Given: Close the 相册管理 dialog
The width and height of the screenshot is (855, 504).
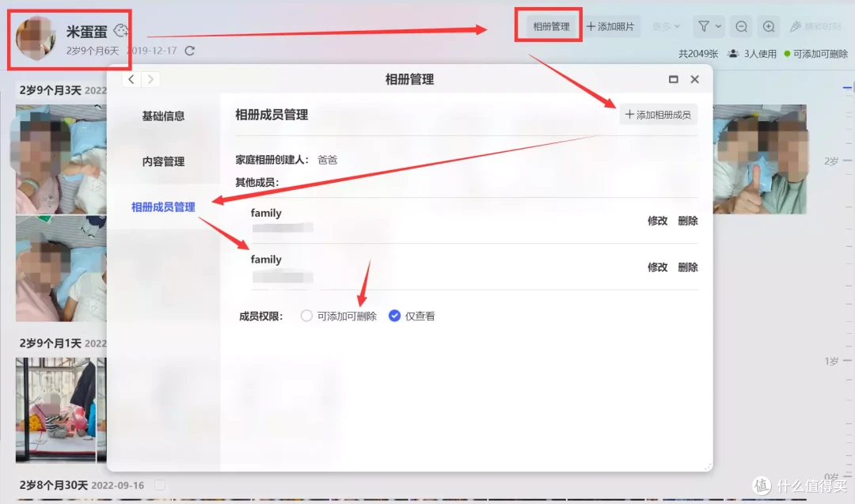Looking at the screenshot, I should [695, 79].
